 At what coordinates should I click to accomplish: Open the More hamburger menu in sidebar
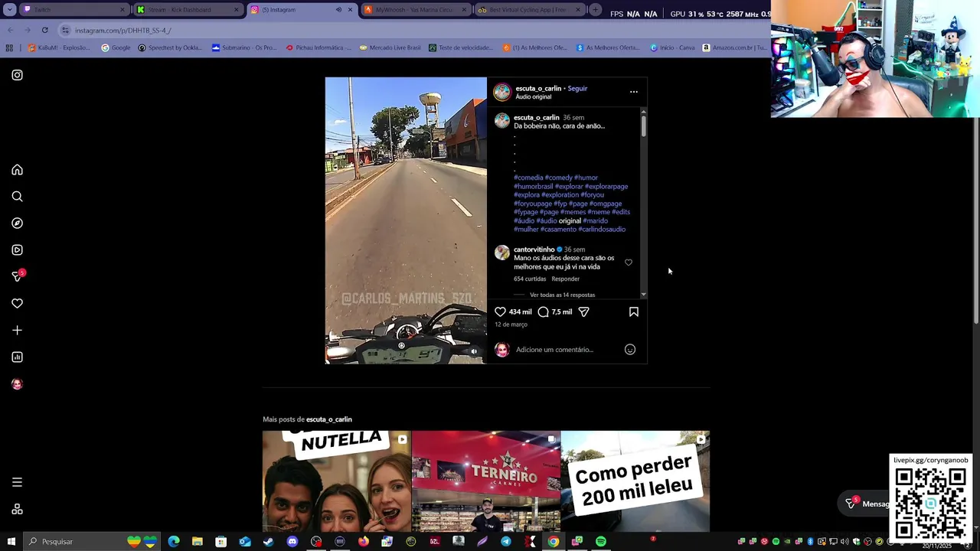coord(17,482)
